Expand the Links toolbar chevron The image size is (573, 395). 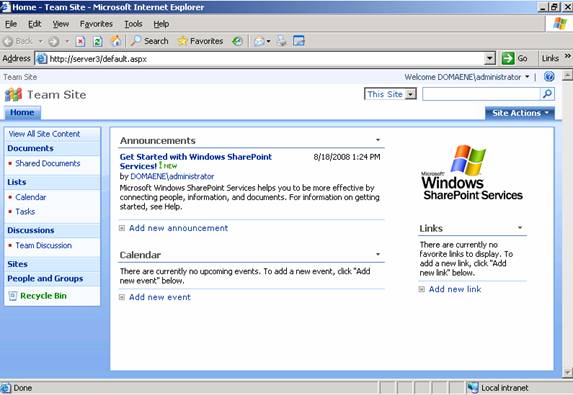(567, 56)
